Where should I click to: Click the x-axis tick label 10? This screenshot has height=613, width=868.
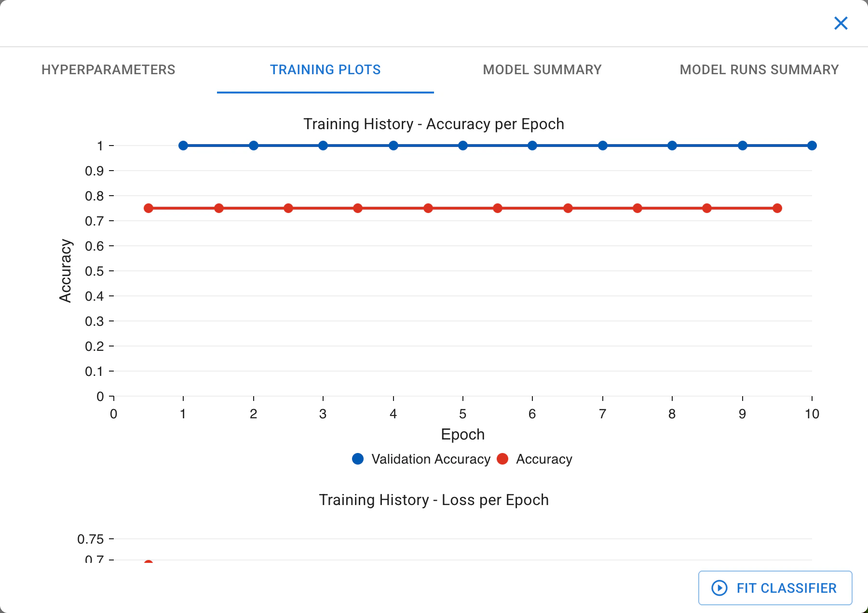point(812,414)
